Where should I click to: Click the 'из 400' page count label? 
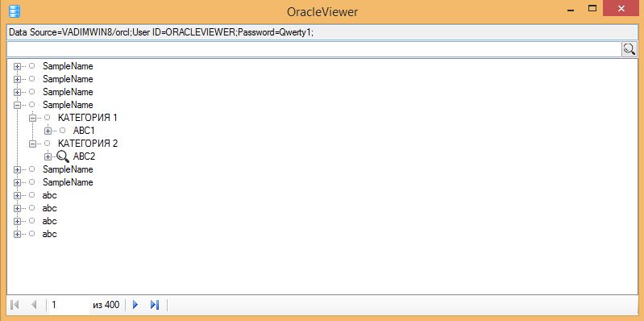(106, 305)
